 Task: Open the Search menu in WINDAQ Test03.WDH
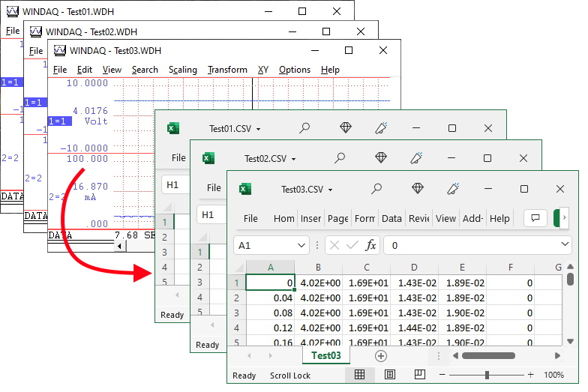[145, 70]
